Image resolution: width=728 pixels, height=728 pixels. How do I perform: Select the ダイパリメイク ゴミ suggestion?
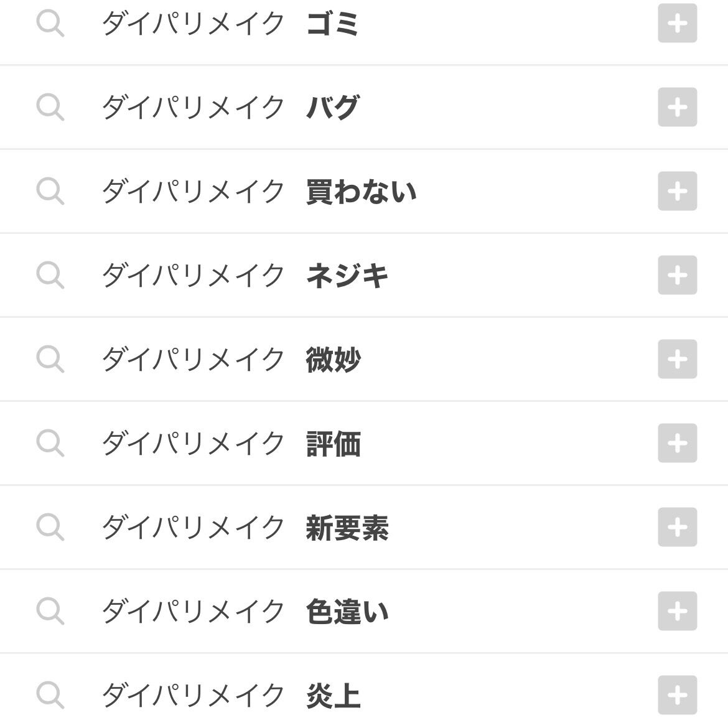[x=230, y=24]
